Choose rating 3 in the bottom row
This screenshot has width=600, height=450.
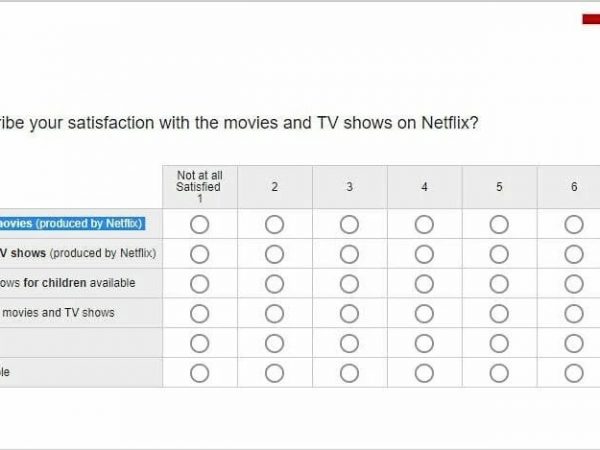pyautogui.click(x=349, y=373)
